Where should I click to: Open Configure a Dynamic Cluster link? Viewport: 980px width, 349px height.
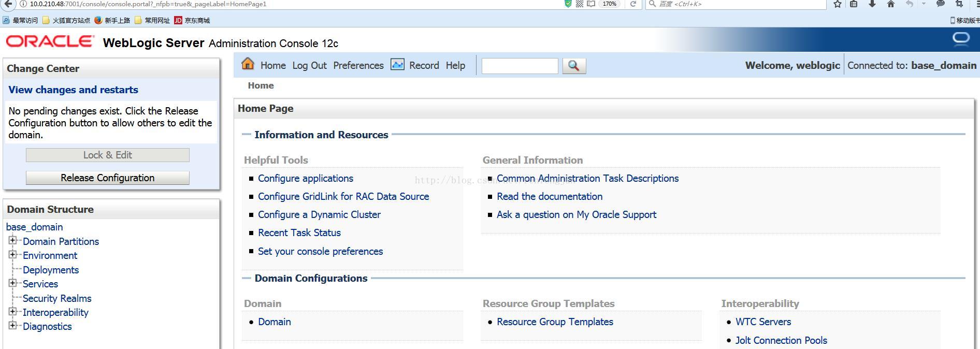pos(319,214)
